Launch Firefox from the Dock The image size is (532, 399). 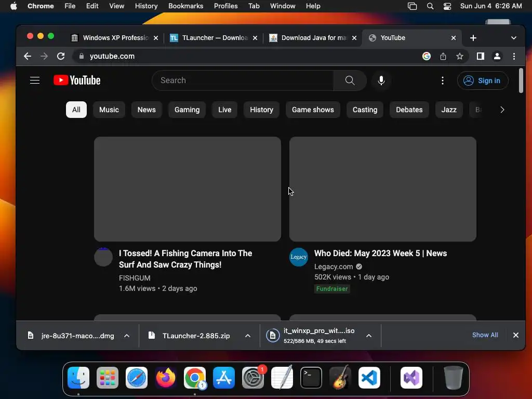pos(166,378)
